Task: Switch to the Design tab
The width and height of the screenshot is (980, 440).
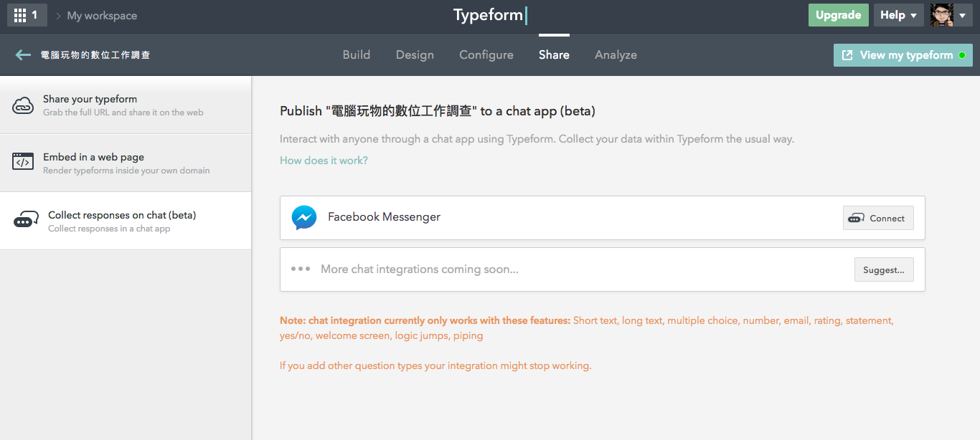Action: [x=415, y=54]
